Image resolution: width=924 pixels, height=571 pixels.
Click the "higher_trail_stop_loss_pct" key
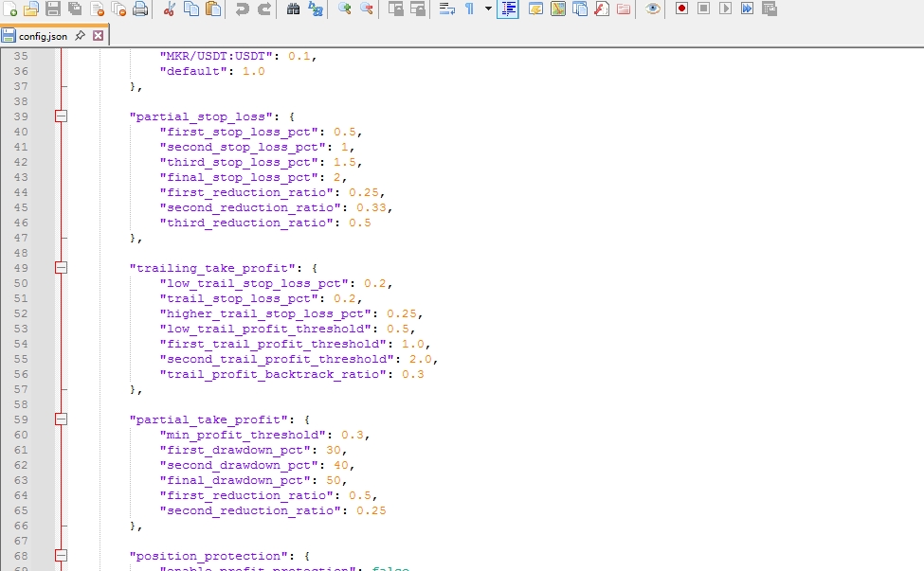point(265,313)
